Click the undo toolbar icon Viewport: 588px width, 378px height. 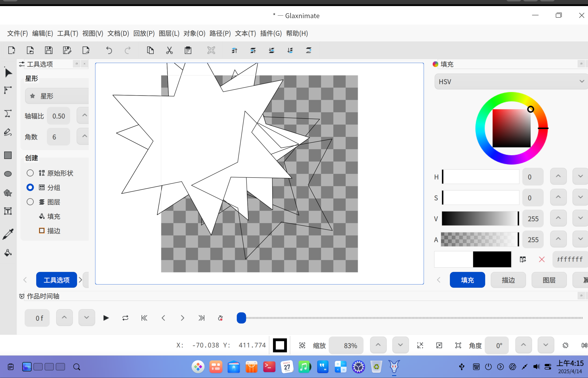click(x=109, y=50)
